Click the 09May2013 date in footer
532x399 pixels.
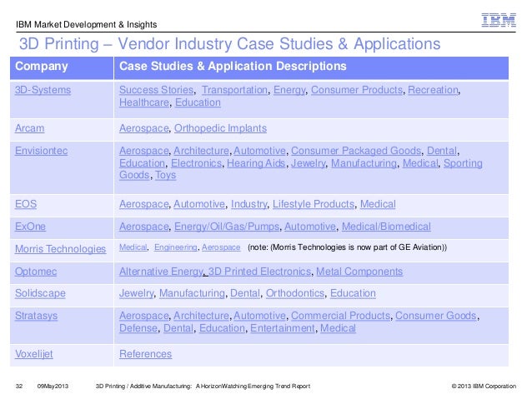coord(53,387)
